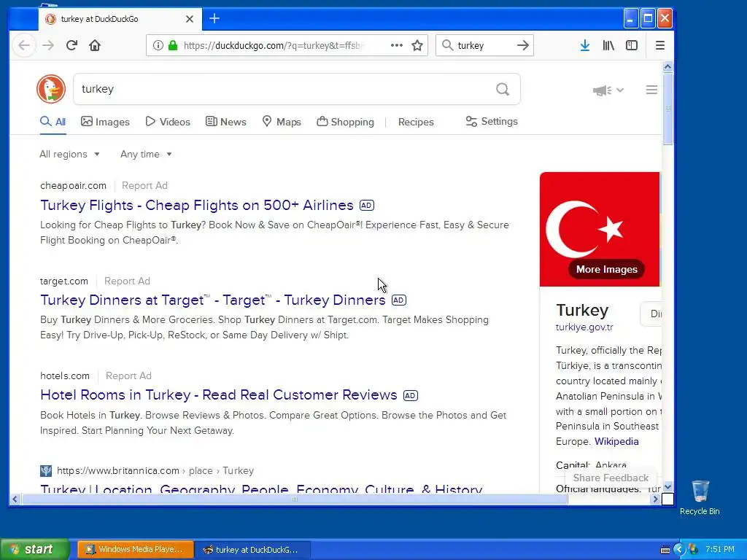Open the Firefox home page
This screenshot has height=560, width=747.
click(x=95, y=45)
